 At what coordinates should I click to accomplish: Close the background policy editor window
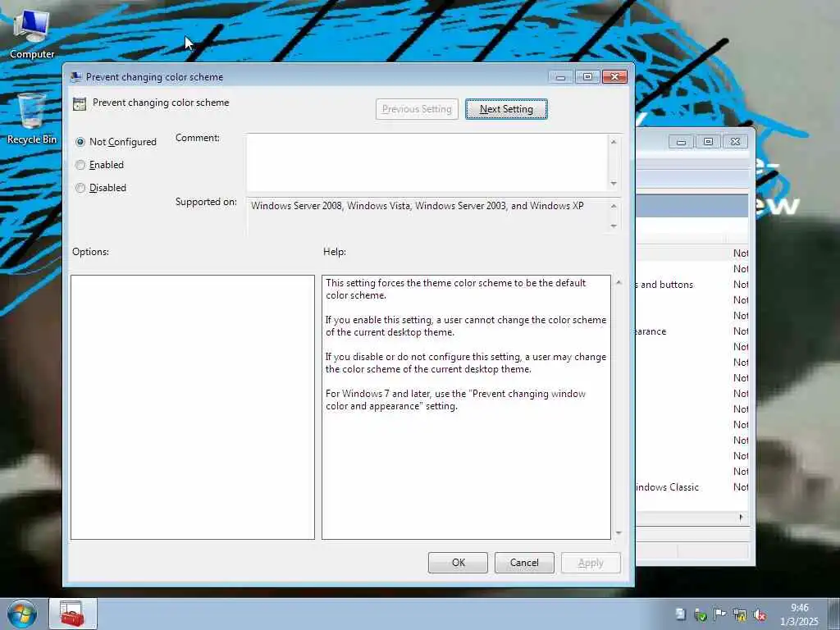pyautogui.click(x=735, y=142)
